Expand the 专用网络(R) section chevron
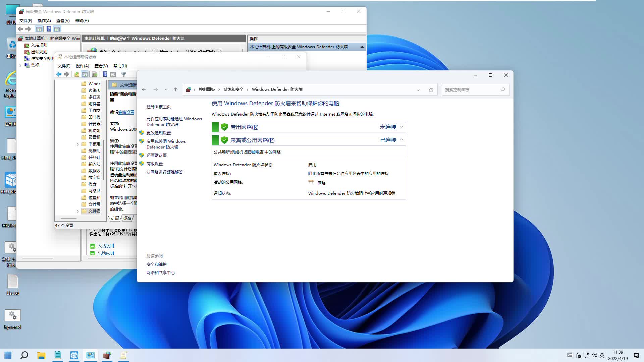 [401, 127]
